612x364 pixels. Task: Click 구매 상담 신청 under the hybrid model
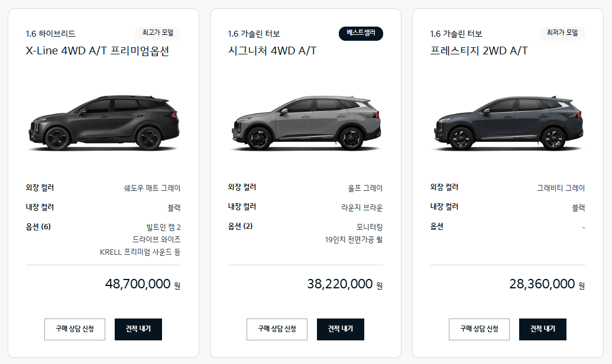pyautogui.click(x=75, y=329)
